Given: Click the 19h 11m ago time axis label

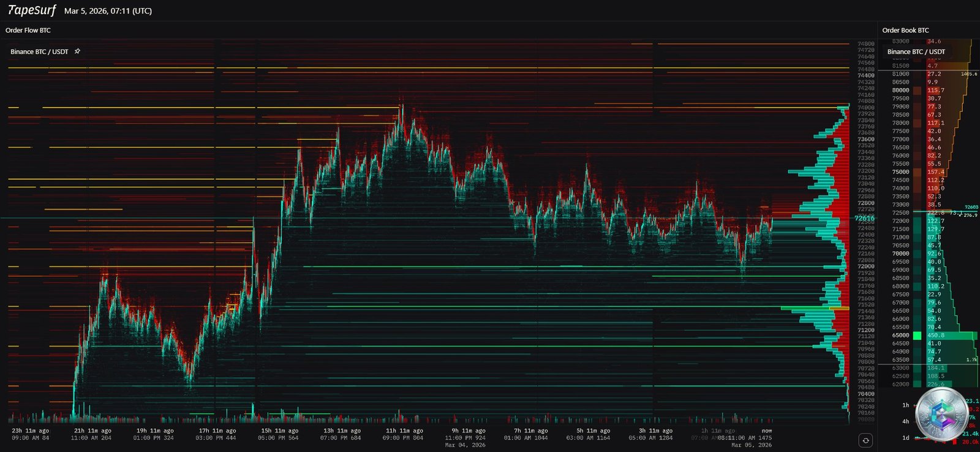Looking at the screenshot, I should click(x=155, y=431).
